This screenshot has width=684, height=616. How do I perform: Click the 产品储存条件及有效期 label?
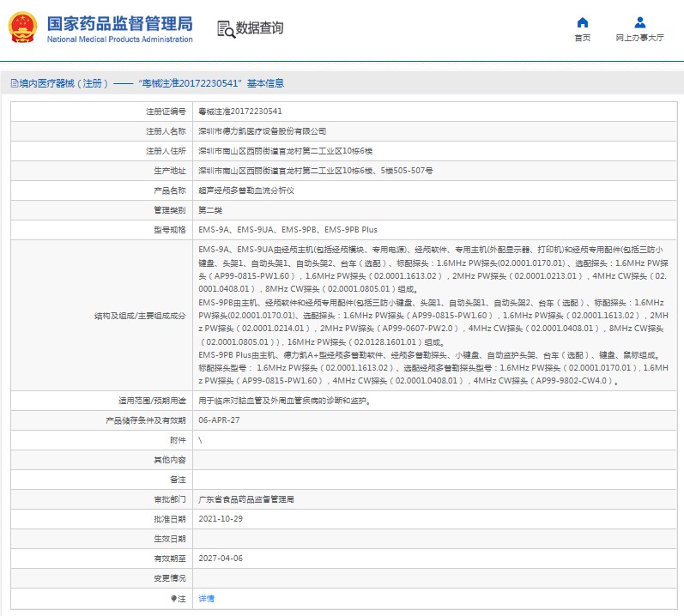click(146, 420)
